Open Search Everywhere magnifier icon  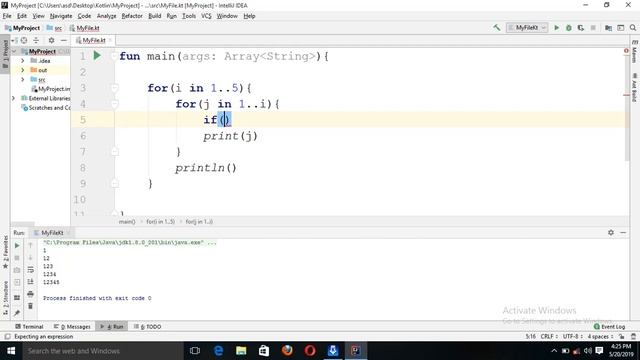633,28
